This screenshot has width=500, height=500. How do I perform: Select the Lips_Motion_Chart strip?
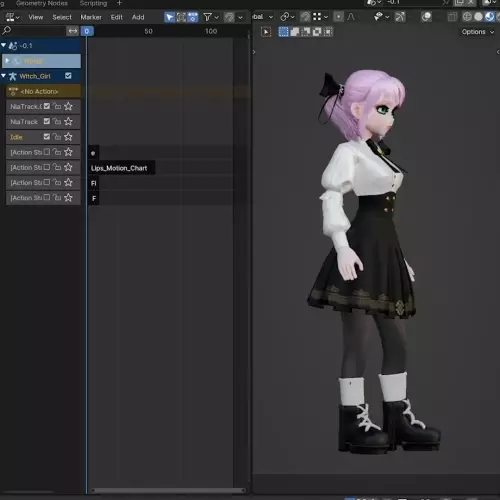(x=121, y=168)
